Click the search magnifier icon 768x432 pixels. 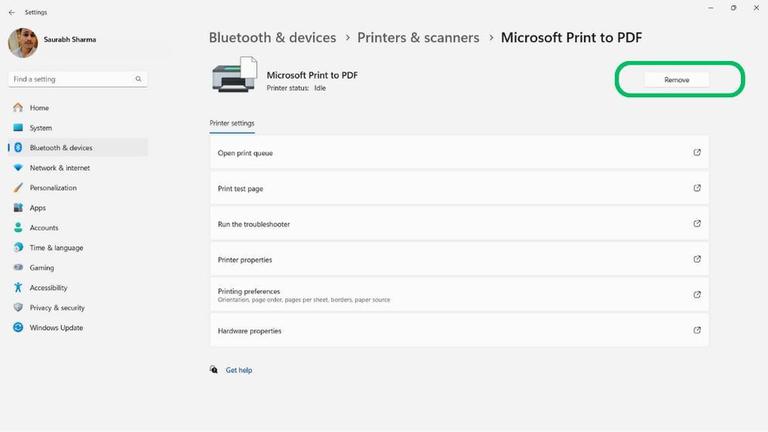tap(138, 78)
